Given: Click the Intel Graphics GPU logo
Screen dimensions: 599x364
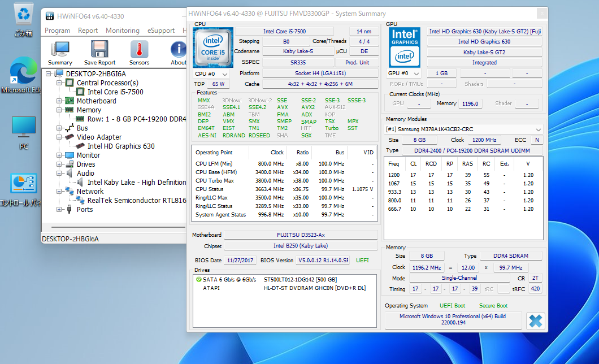Looking at the screenshot, I should click(405, 47).
